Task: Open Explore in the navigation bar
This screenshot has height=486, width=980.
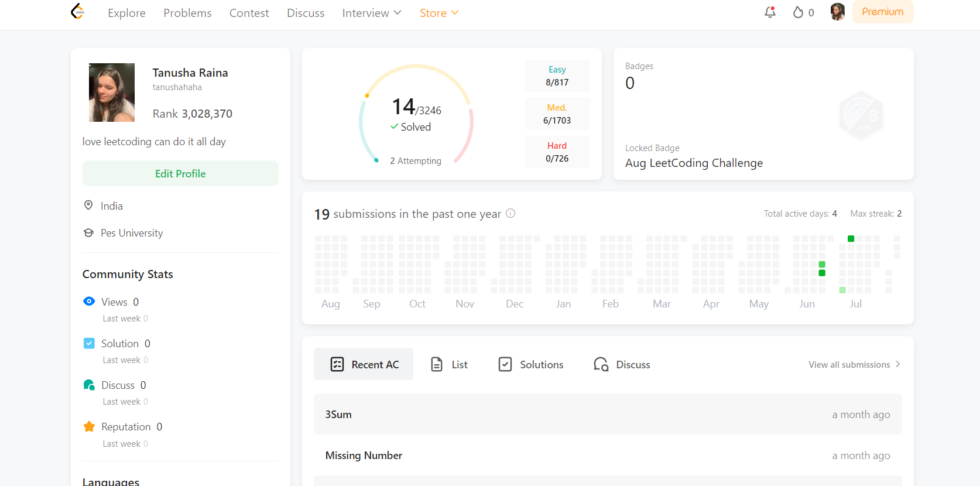Action: coord(126,13)
